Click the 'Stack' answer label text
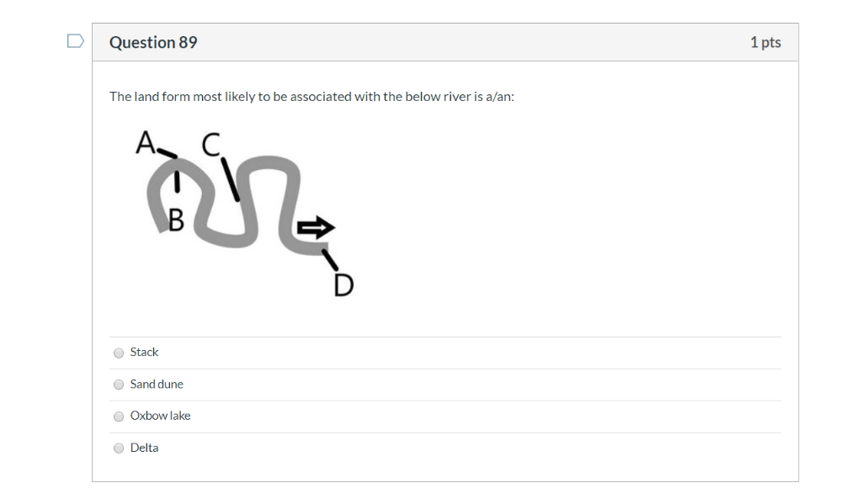Screen dimensions: 862x504 tap(144, 353)
